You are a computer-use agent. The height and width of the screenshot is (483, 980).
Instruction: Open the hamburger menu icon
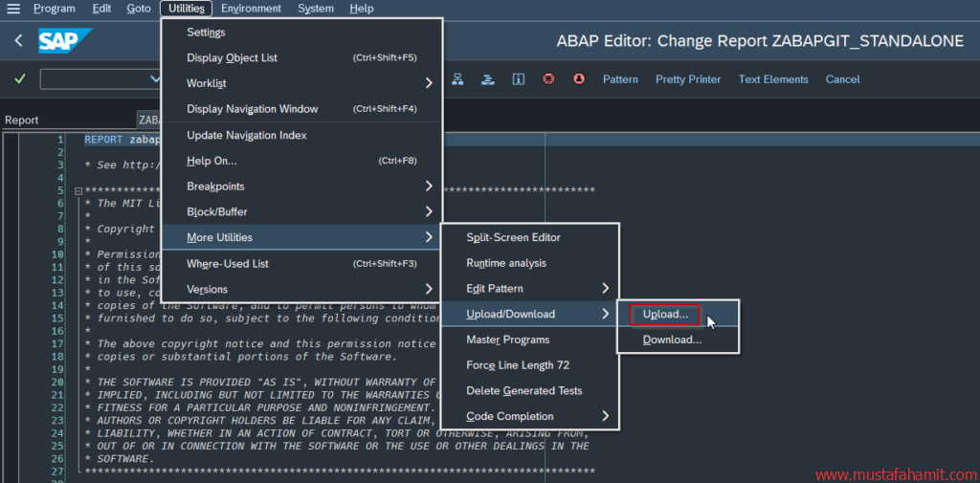(12, 9)
